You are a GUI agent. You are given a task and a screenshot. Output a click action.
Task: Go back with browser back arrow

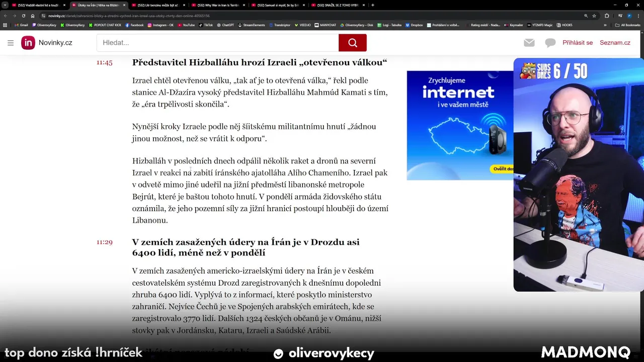pos(5,16)
